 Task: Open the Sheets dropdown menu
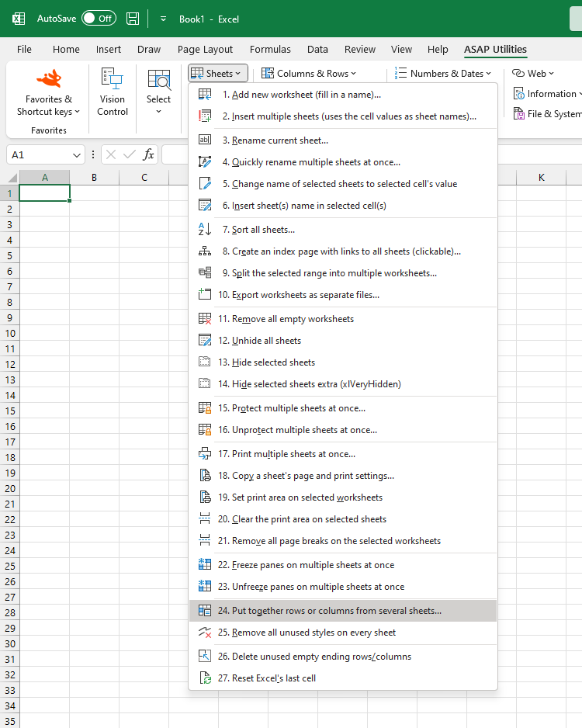click(218, 74)
